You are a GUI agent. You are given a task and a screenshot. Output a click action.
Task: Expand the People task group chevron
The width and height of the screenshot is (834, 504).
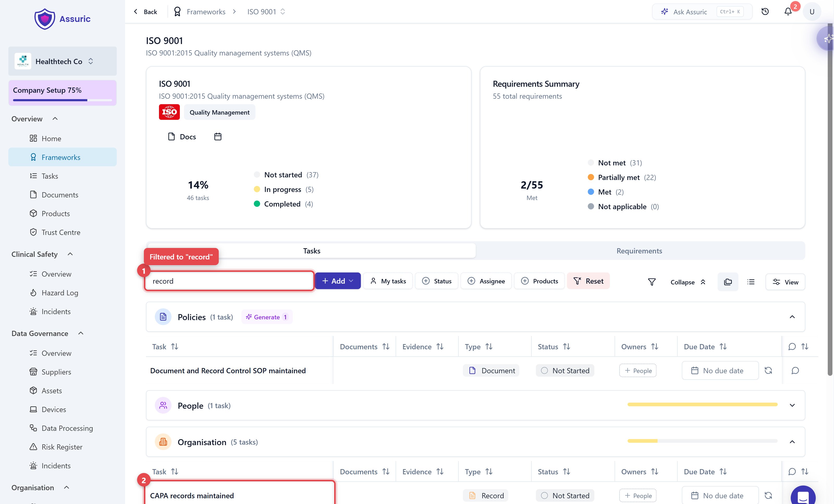click(792, 405)
